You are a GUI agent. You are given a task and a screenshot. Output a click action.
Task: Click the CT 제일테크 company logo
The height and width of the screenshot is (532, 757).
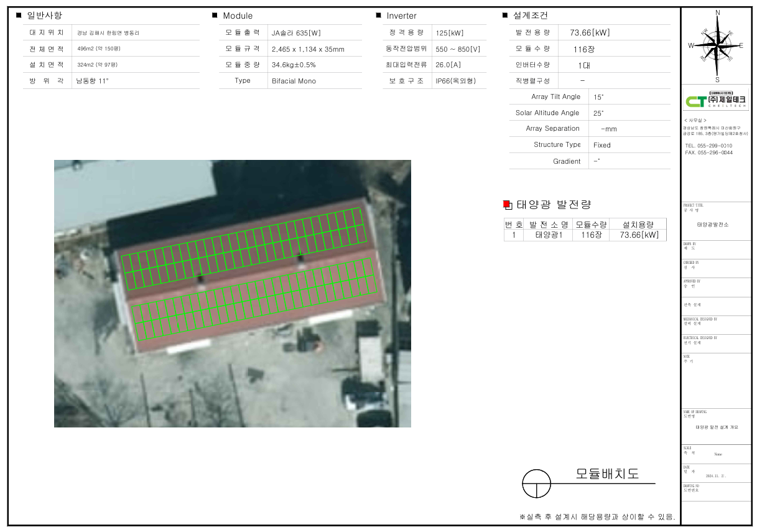(716, 101)
